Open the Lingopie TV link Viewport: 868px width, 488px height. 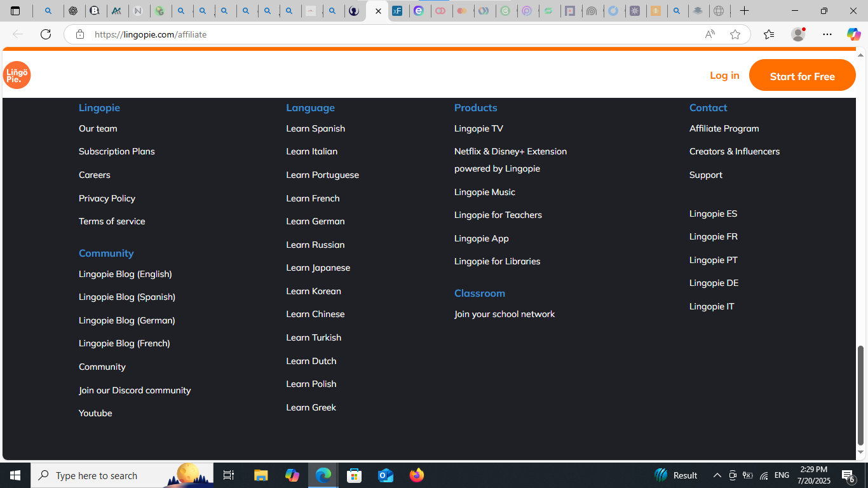tap(478, 128)
